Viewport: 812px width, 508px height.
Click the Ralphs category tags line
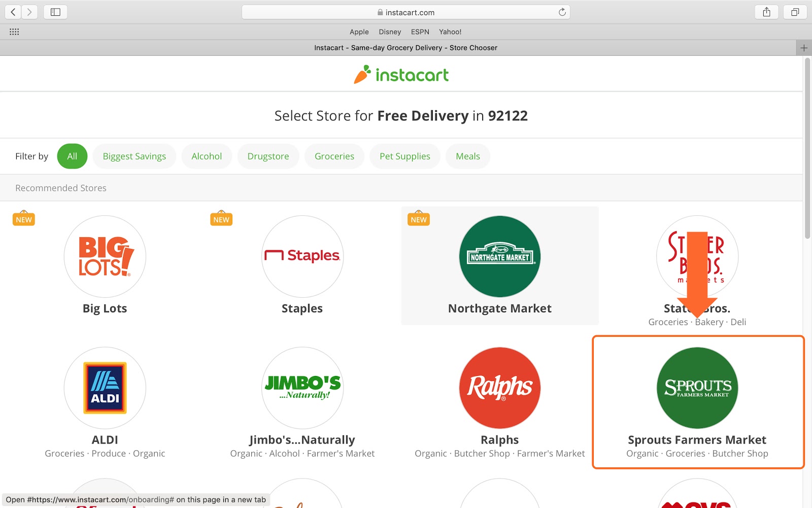click(x=500, y=454)
